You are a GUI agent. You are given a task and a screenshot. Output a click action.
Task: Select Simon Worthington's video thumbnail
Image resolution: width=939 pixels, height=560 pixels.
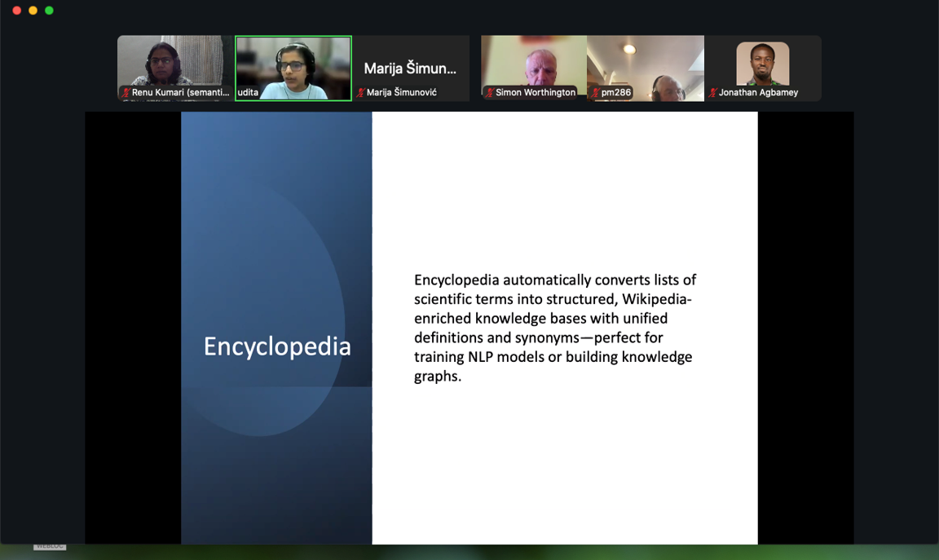pyautogui.click(x=534, y=68)
